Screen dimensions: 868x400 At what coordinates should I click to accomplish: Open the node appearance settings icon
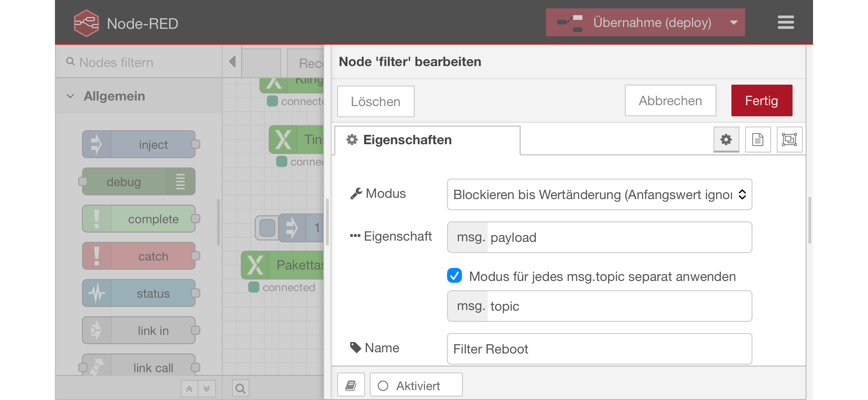(x=789, y=140)
